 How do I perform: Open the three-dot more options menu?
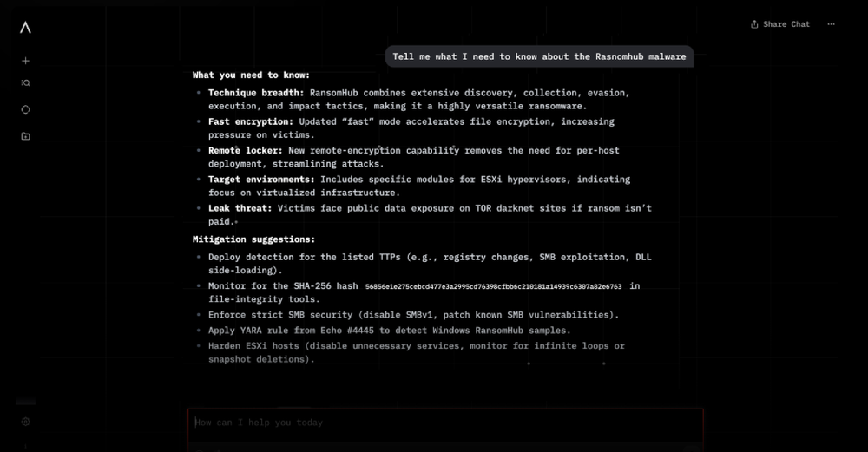[x=831, y=24]
